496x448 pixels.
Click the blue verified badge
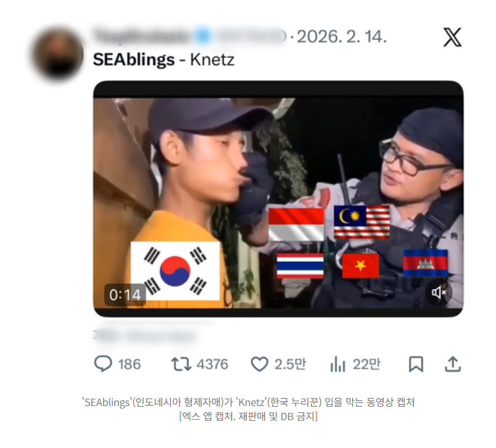[203, 36]
